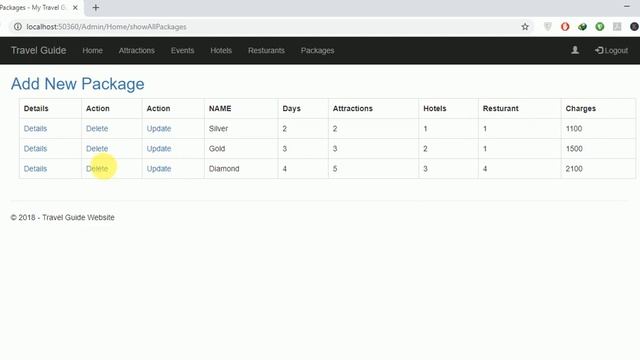Update the Silver package
Screen dimensions: 640x360
coord(159,129)
